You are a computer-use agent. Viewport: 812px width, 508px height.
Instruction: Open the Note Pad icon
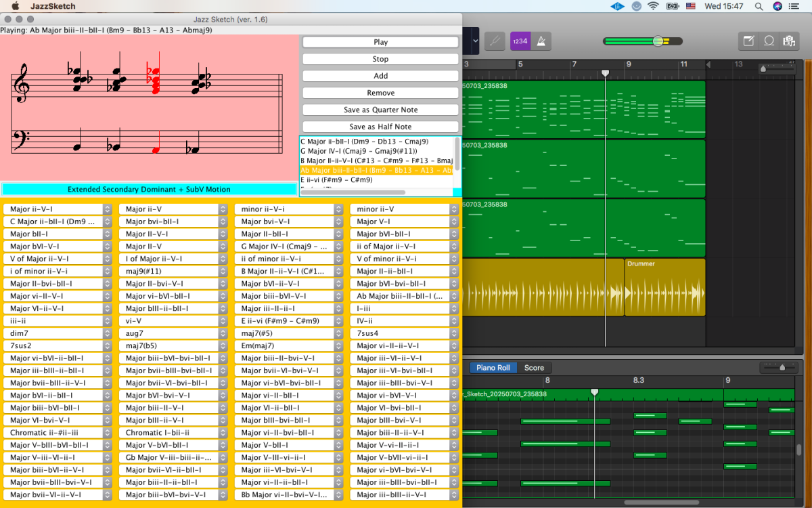(x=748, y=41)
